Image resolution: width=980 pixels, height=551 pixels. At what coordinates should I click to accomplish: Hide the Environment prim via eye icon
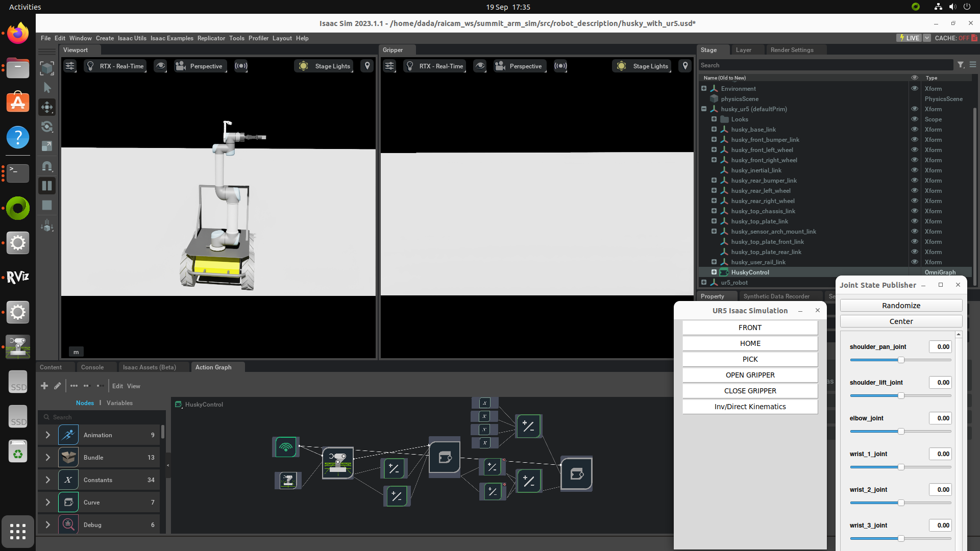pyautogui.click(x=915, y=88)
